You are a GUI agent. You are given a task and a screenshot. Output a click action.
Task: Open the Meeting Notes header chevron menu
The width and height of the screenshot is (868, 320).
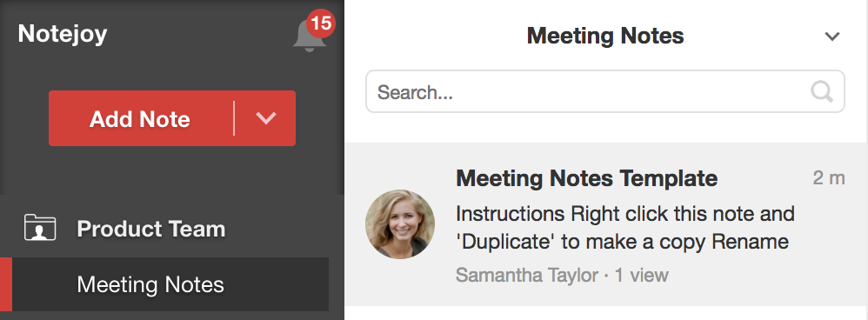832,37
